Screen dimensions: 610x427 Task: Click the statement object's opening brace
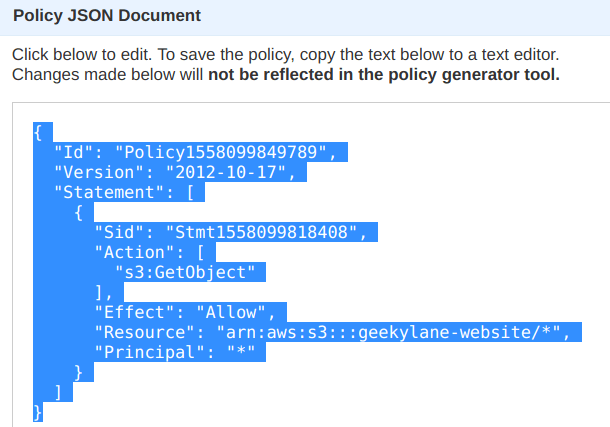[79, 213]
